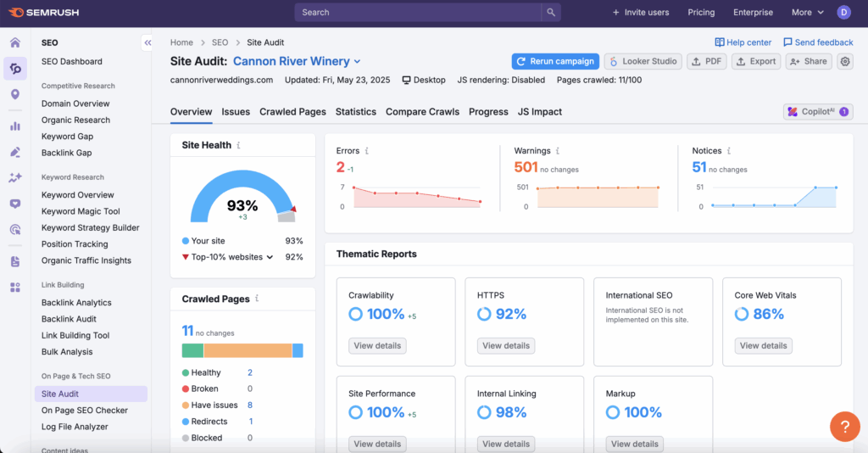The width and height of the screenshot is (868, 453).
Task: Click Looker Studio button
Action: click(x=643, y=61)
